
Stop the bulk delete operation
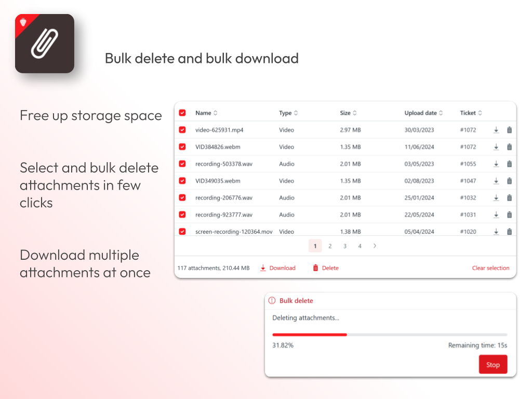tap(493, 364)
